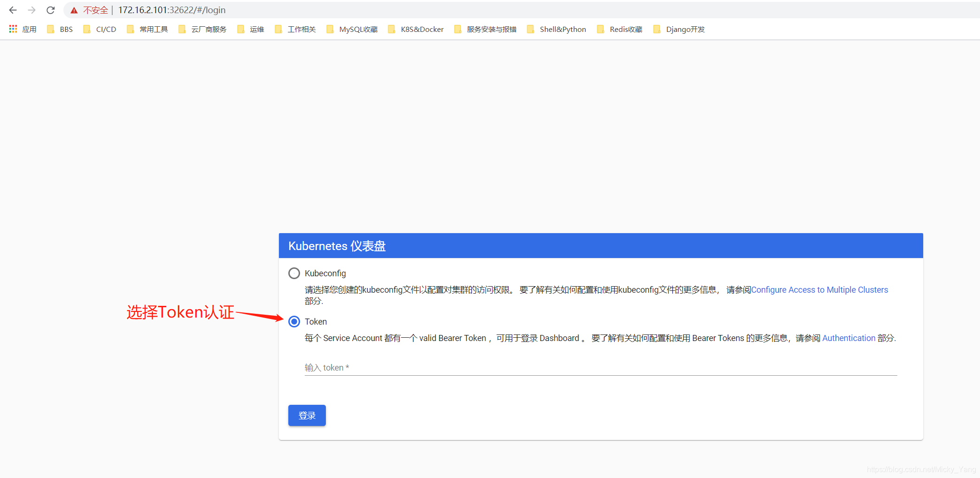
Task: Open the apps grid icon in bookmarks bar
Action: click(13, 29)
